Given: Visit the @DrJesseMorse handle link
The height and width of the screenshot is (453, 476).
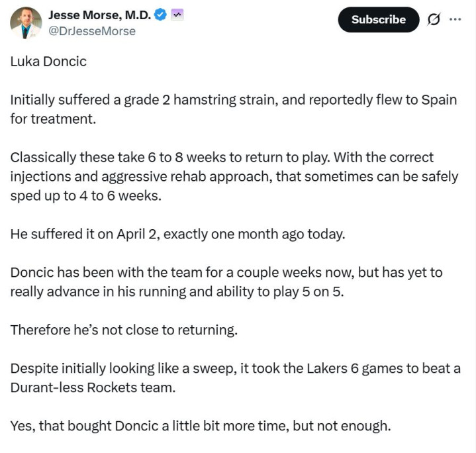Looking at the screenshot, I should (92, 31).
